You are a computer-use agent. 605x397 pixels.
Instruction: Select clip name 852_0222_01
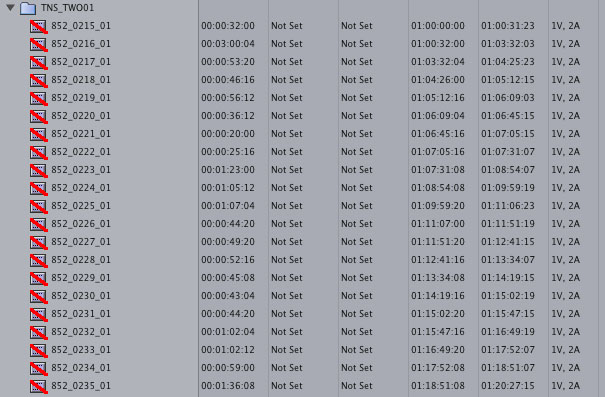coord(81,152)
